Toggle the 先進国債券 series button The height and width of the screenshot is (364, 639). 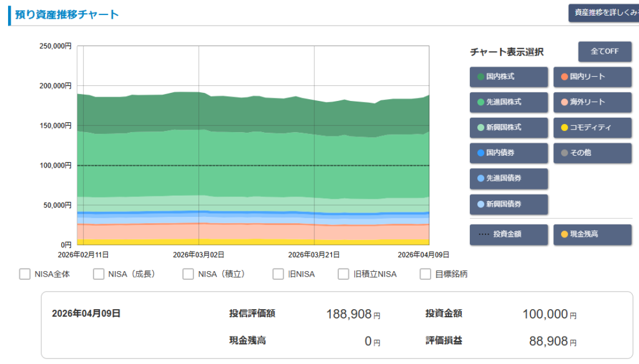coord(509,178)
